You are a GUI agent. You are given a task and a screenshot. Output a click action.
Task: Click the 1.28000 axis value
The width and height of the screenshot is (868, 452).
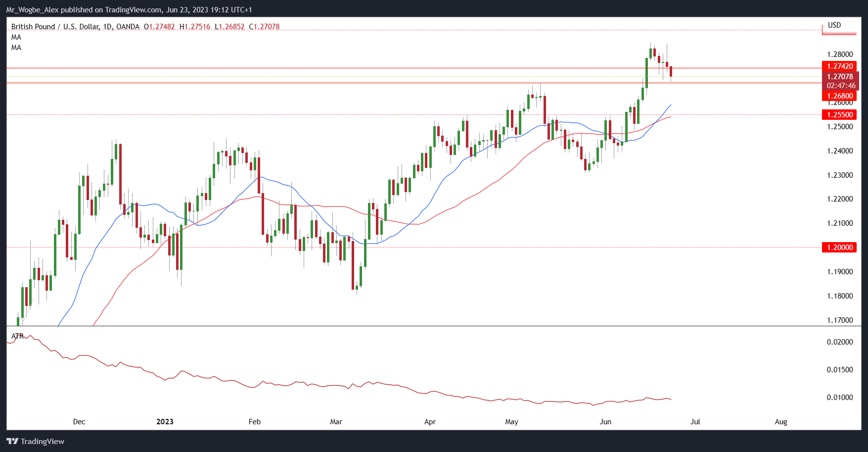pyautogui.click(x=840, y=54)
